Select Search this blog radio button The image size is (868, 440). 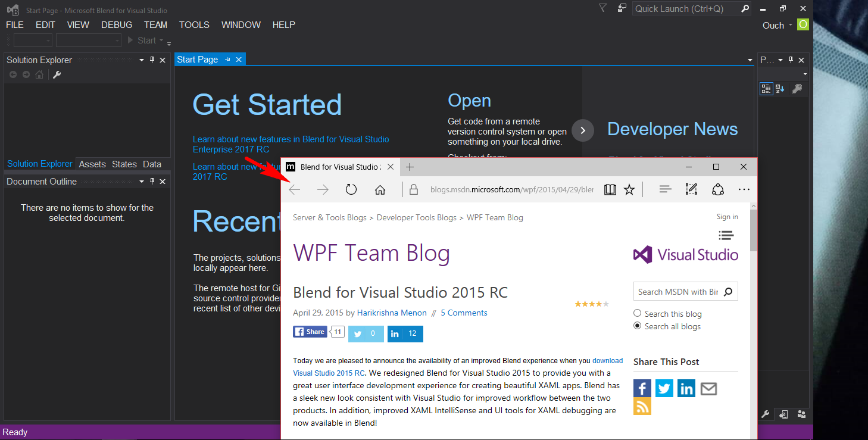(638, 313)
